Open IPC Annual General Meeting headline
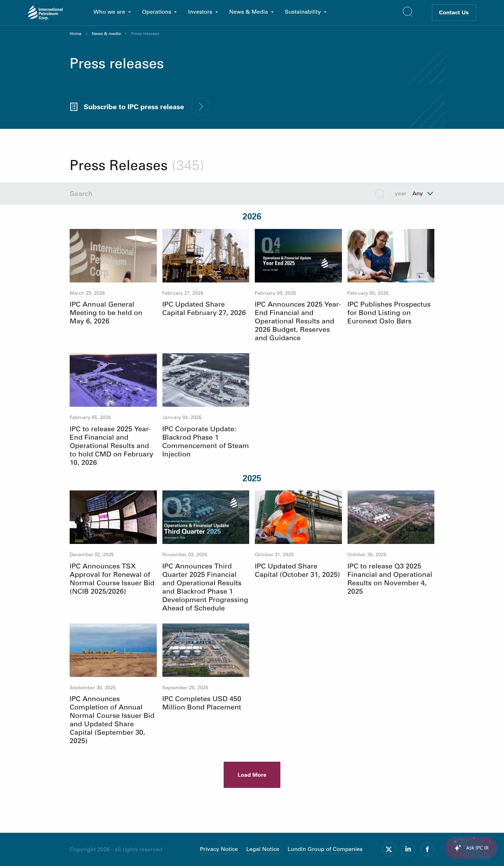 (106, 313)
